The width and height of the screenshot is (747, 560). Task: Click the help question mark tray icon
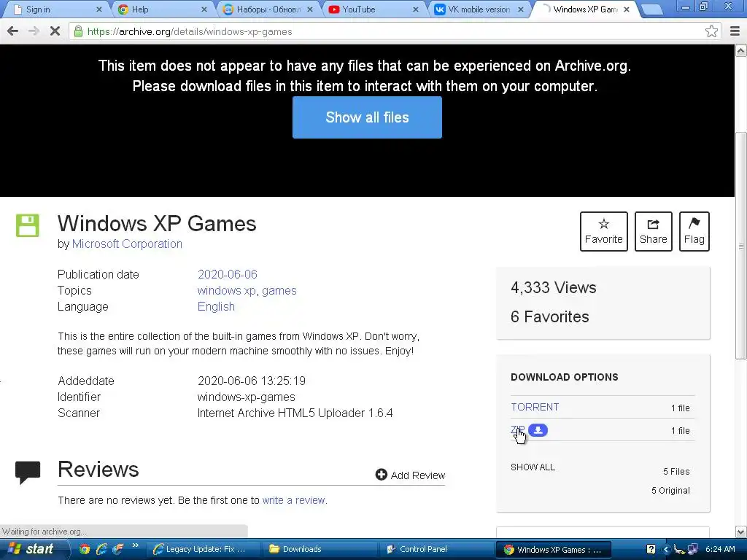click(x=651, y=549)
